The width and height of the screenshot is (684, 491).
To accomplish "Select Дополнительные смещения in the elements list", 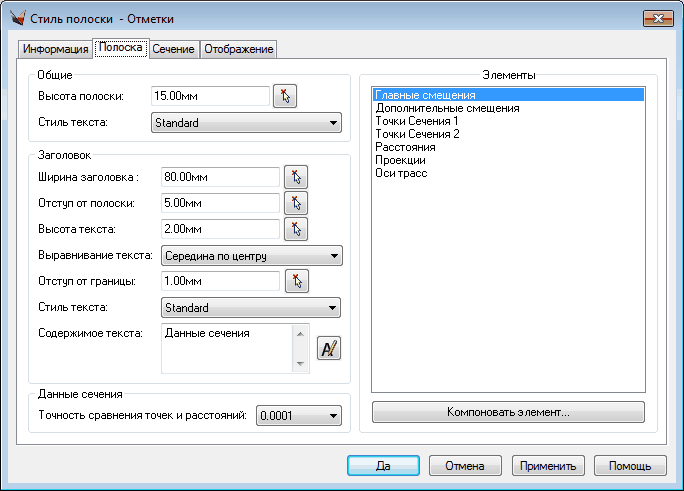I will point(446,108).
